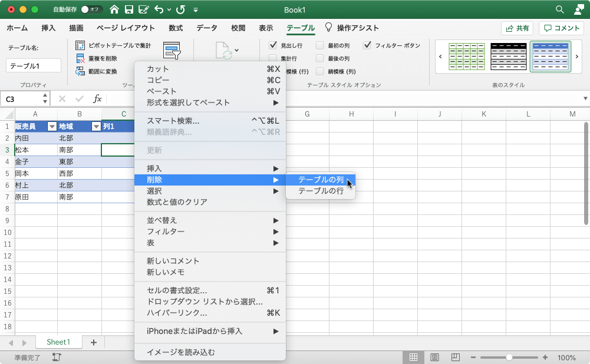Select コピー in context menu

point(210,80)
